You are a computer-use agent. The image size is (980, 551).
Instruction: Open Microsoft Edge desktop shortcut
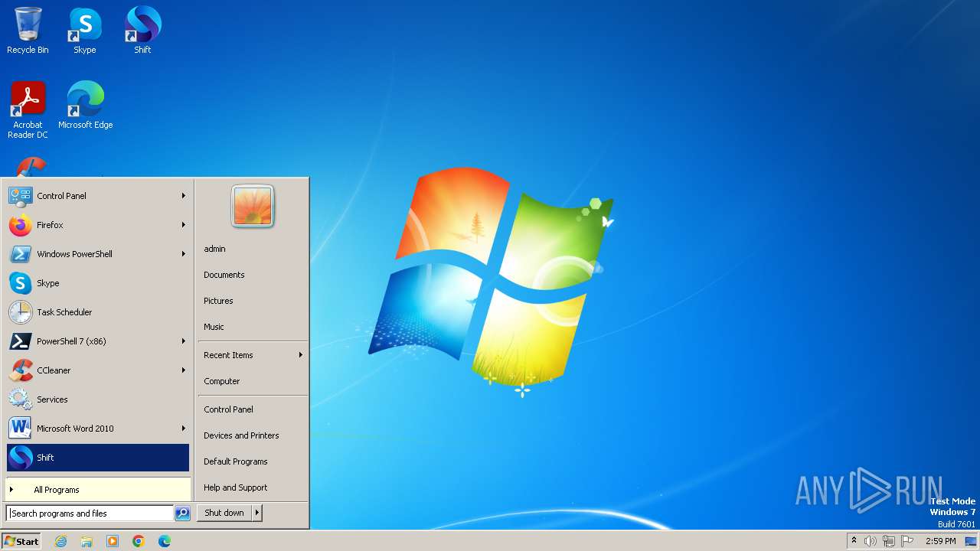[85, 105]
